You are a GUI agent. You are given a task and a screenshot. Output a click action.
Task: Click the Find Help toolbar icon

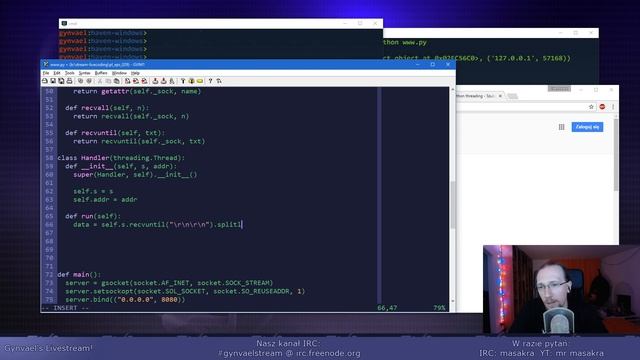point(219,81)
